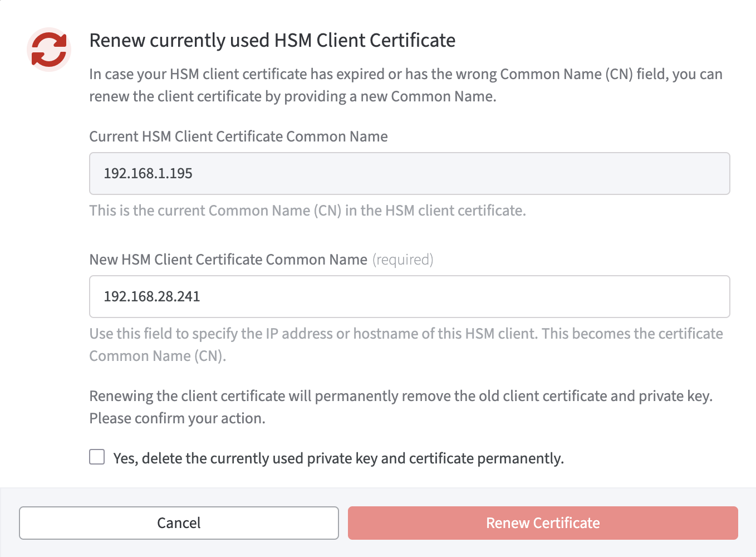Image resolution: width=756 pixels, height=557 pixels.
Task: Click the Current Common Name field showing 192.168.1.195
Action: click(x=409, y=173)
